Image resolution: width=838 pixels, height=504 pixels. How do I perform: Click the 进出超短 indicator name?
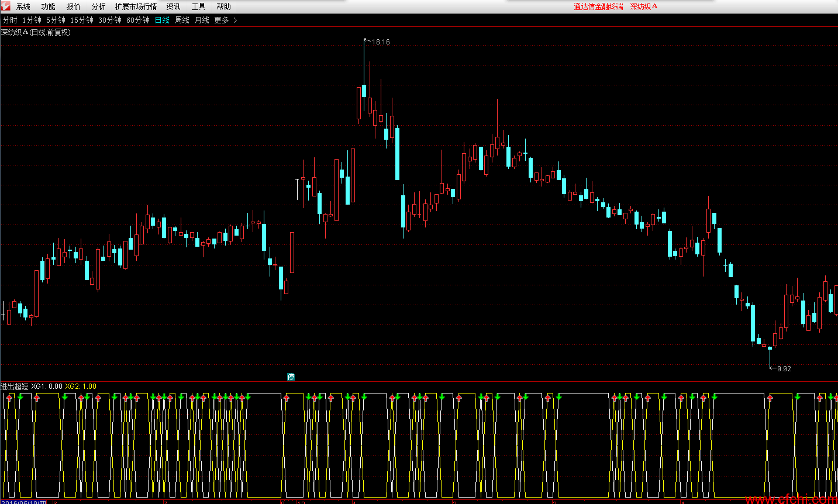click(x=15, y=386)
